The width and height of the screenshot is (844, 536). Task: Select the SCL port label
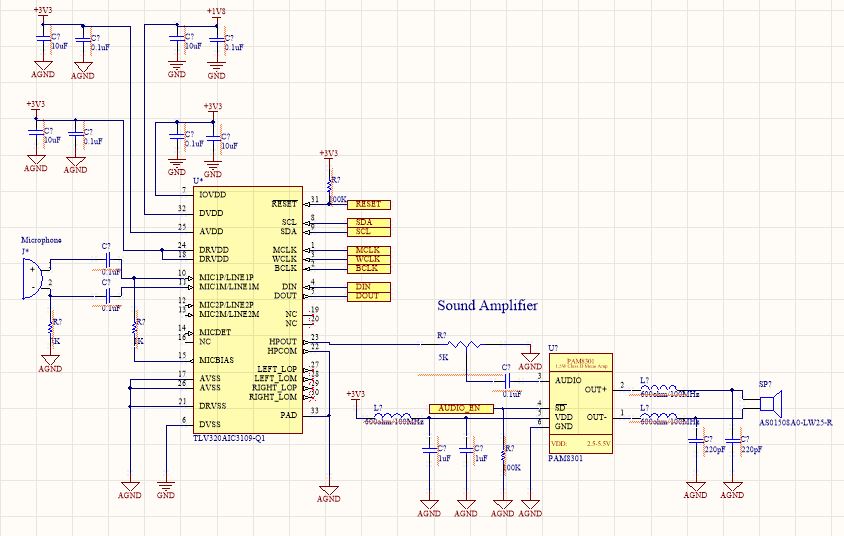point(369,231)
